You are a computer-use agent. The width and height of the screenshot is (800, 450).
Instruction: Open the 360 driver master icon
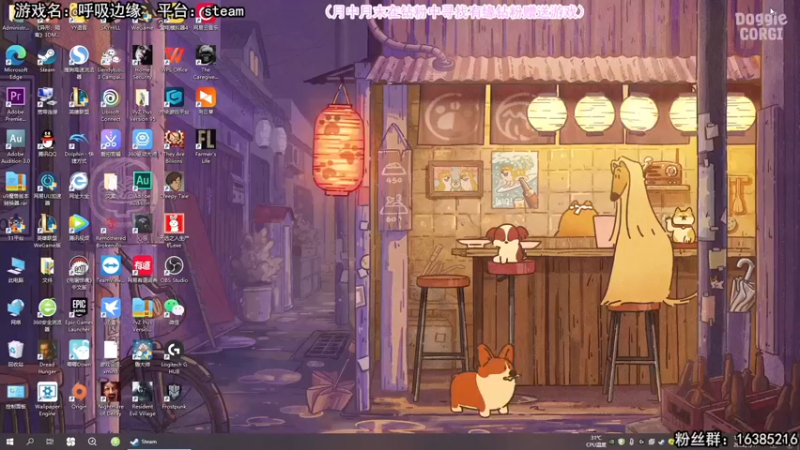click(142, 143)
